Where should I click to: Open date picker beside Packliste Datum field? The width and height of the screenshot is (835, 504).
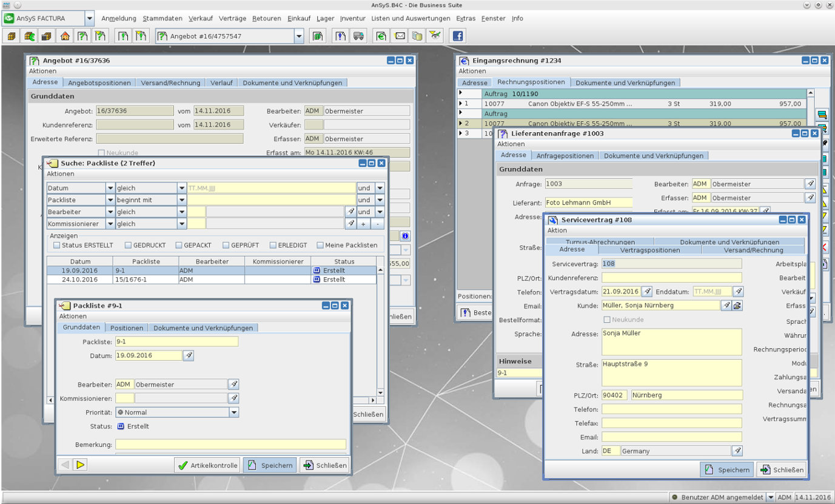click(189, 355)
